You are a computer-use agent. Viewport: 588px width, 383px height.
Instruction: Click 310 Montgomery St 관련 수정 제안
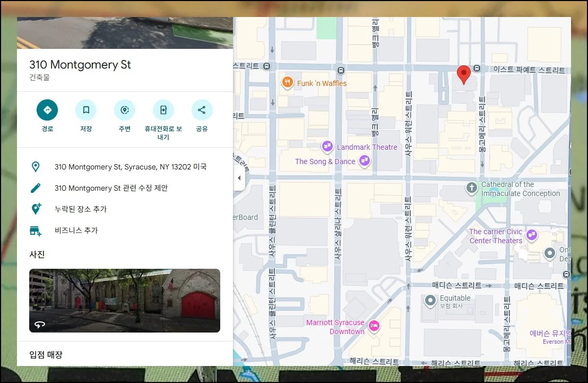coord(111,188)
